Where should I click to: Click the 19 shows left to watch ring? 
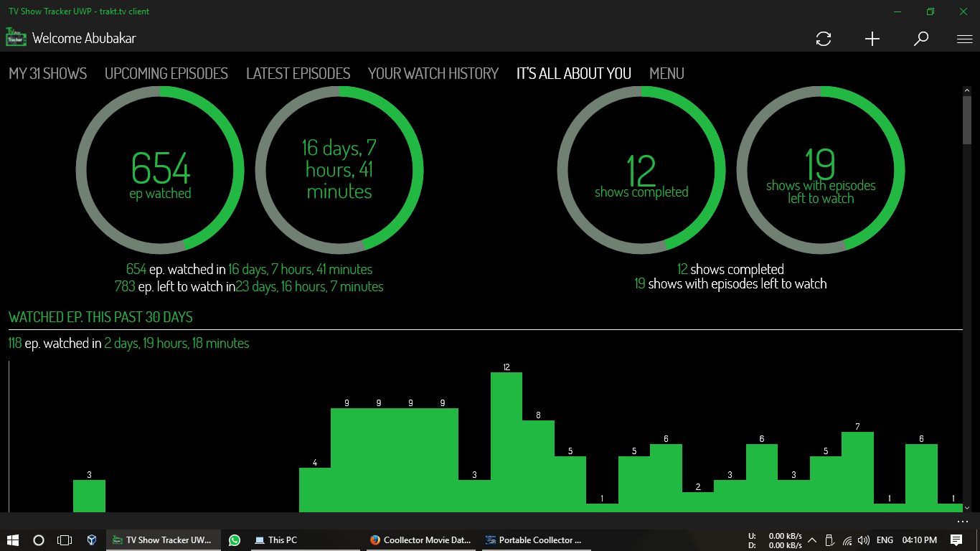(x=821, y=170)
